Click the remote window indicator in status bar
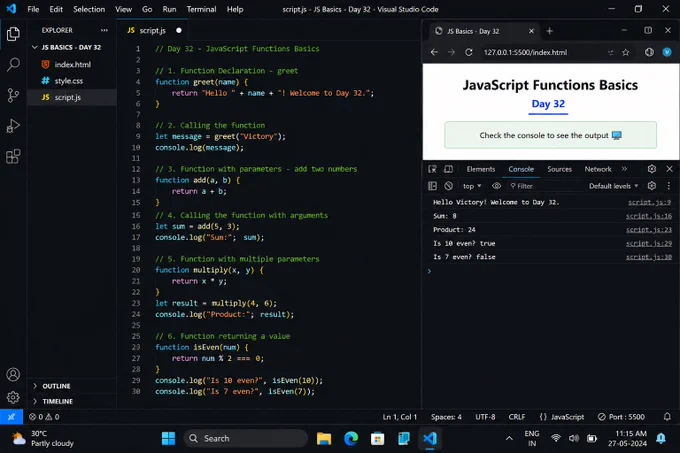 (x=11, y=417)
